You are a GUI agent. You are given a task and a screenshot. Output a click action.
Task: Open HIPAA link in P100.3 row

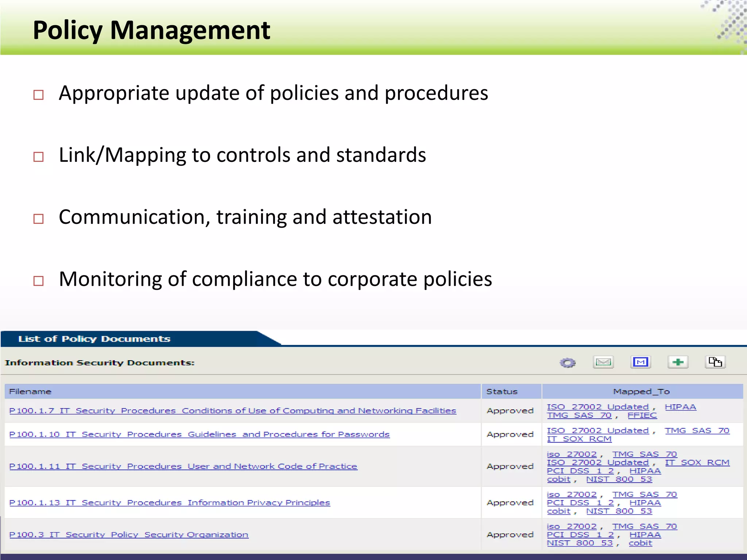[645, 534]
